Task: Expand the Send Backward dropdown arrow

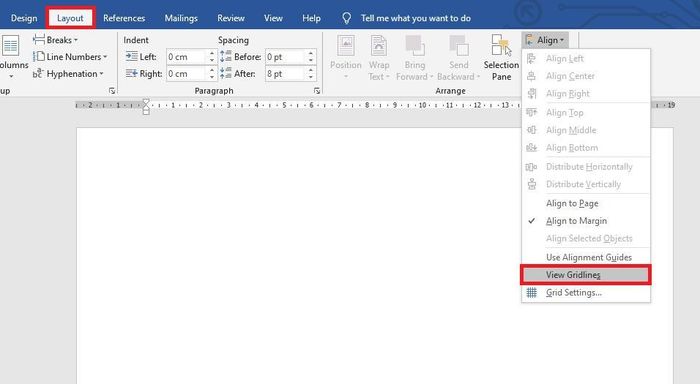Action: 478,77
